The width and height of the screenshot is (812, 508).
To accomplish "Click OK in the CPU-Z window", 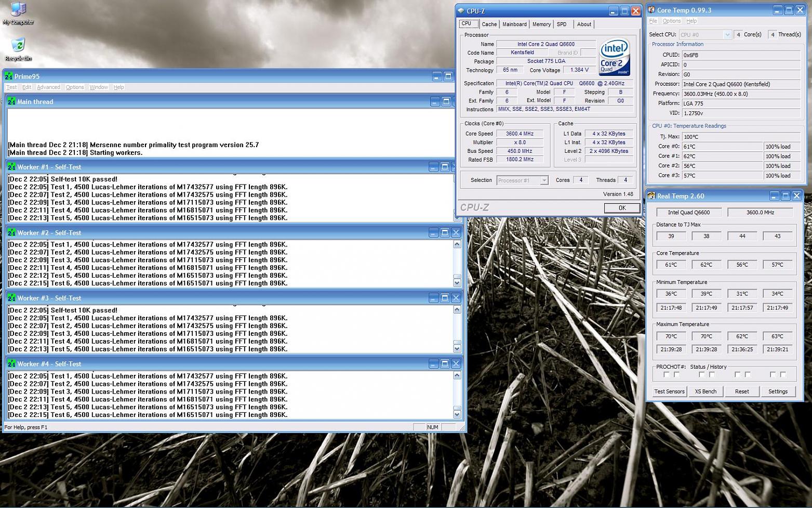I will [622, 208].
